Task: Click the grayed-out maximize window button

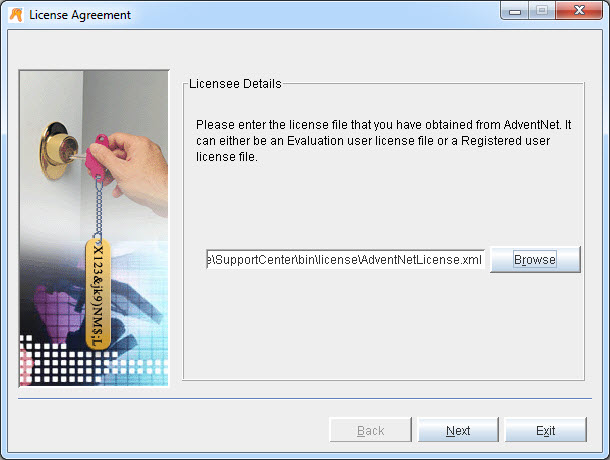Action: coord(542,11)
